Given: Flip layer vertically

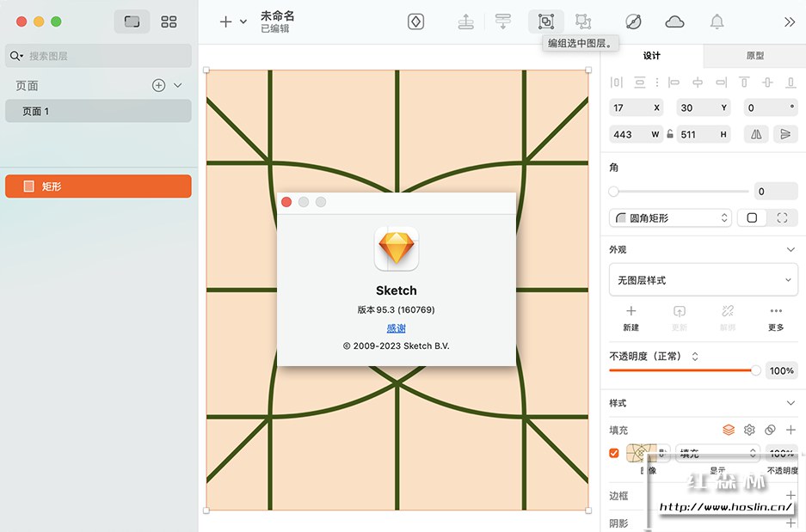Looking at the screenshot, I should [785, 135].
